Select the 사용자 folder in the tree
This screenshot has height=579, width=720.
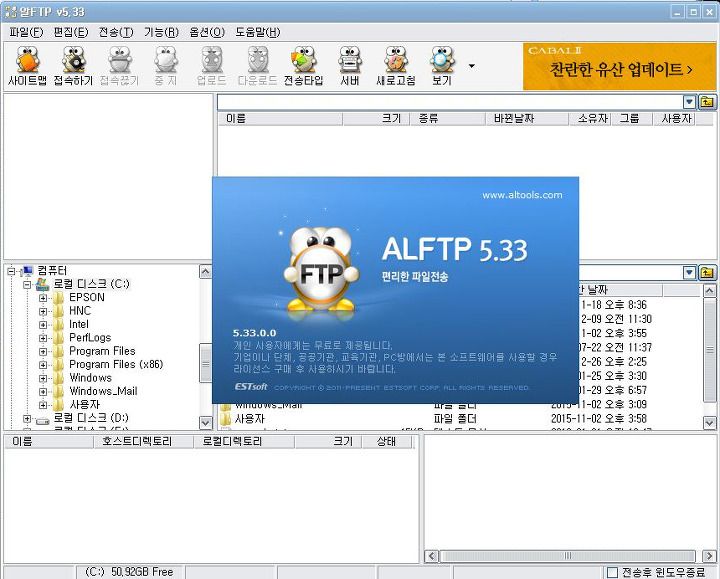click(x=84, y=405)
